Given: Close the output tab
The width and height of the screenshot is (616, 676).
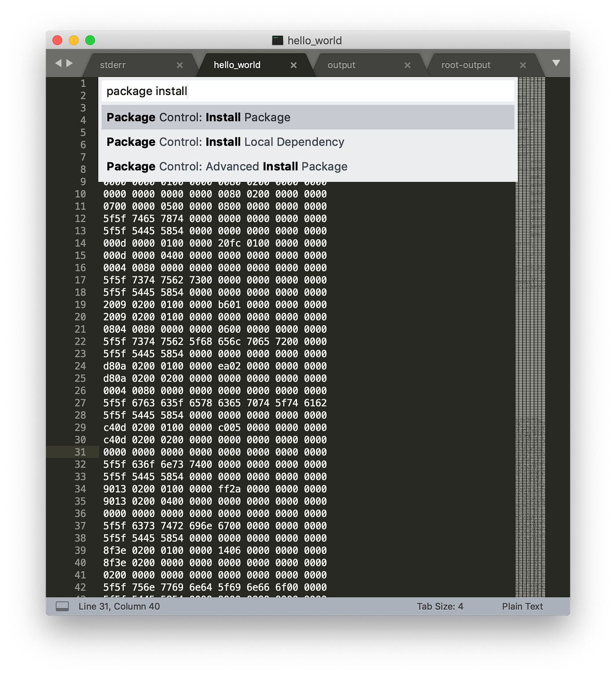Looking at the screenshot, I should tap(407, 65).
